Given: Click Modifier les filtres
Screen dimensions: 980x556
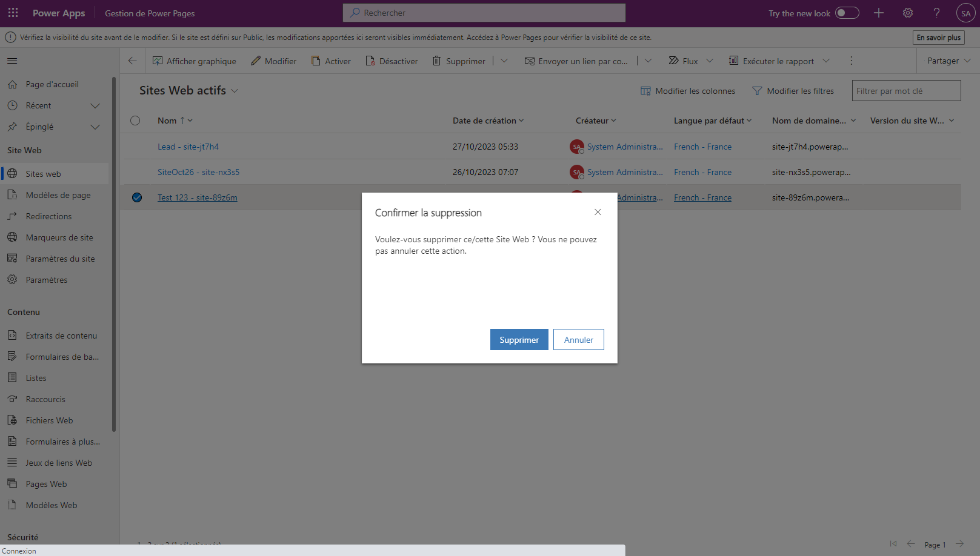Looking at the screenshot, I should [x=793, y=91].
